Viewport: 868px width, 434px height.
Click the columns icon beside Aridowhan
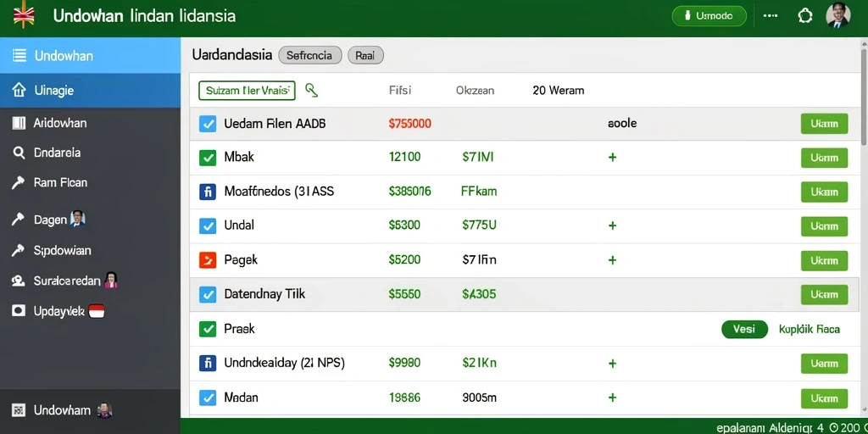(19, 123)
